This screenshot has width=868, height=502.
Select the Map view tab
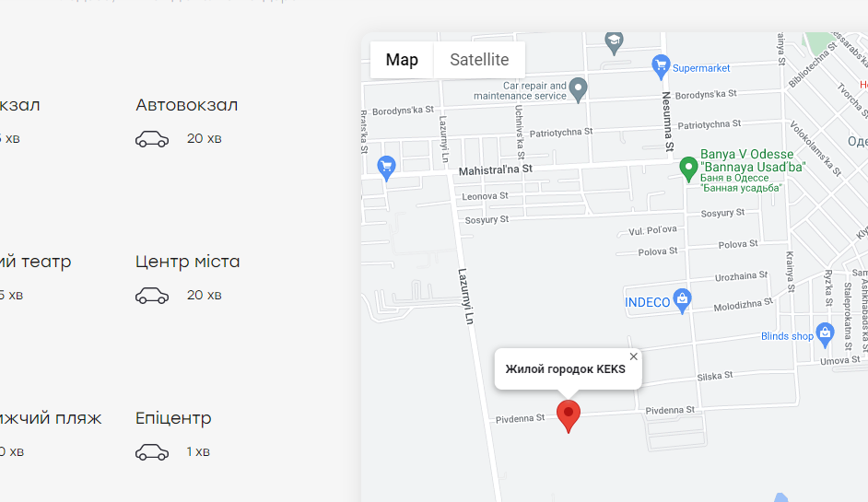(402, 60)
